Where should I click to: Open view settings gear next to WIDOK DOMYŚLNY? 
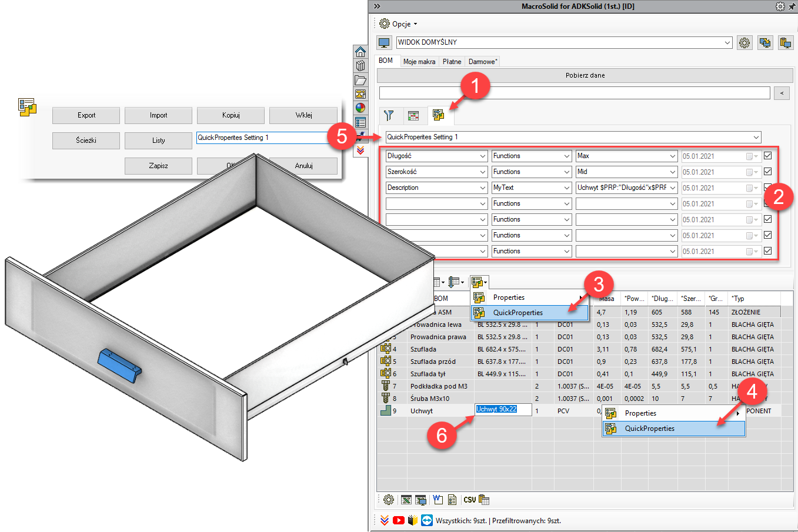[745, 43]
